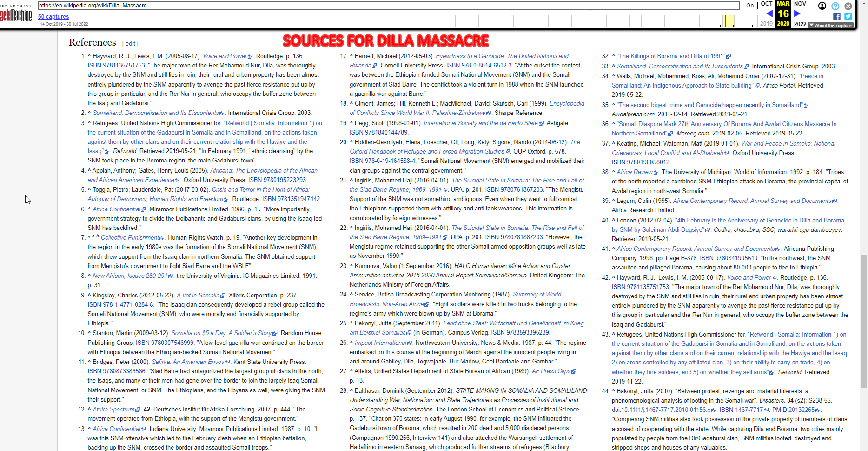Open 'AF Press Clips' link

[554, 371]
